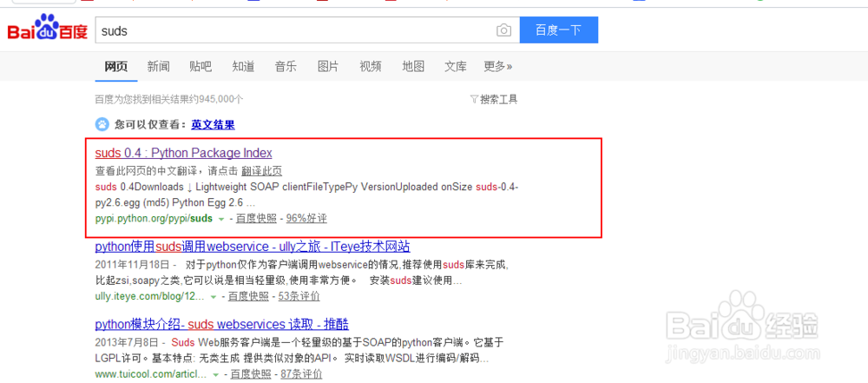
Task: Click the ully.iteye.com/blog URL
Action: (150, 296)
